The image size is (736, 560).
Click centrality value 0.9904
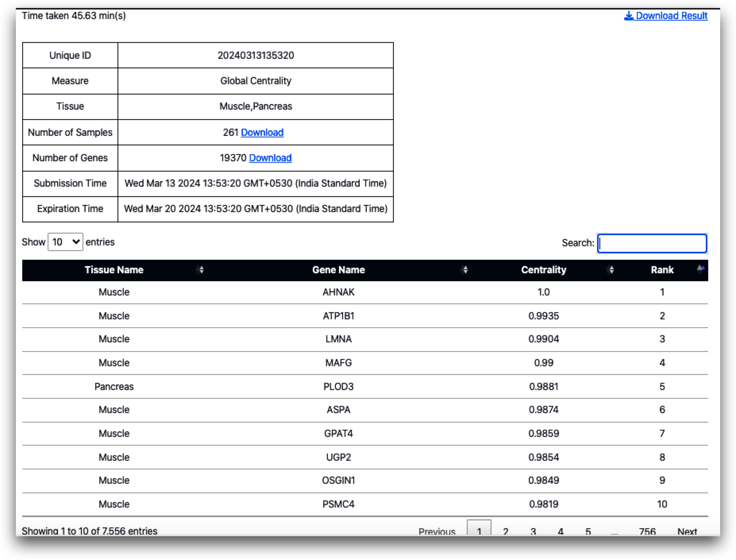tap(543, 339)
